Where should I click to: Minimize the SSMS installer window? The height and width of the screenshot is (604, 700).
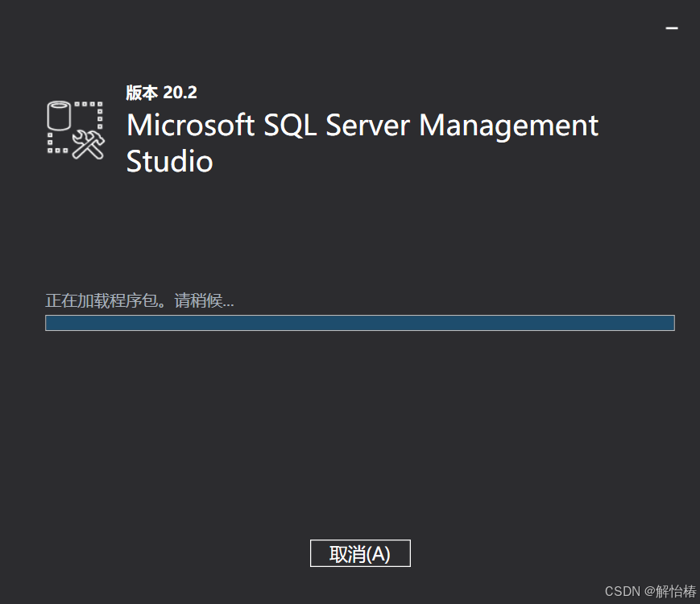point(672,28)
